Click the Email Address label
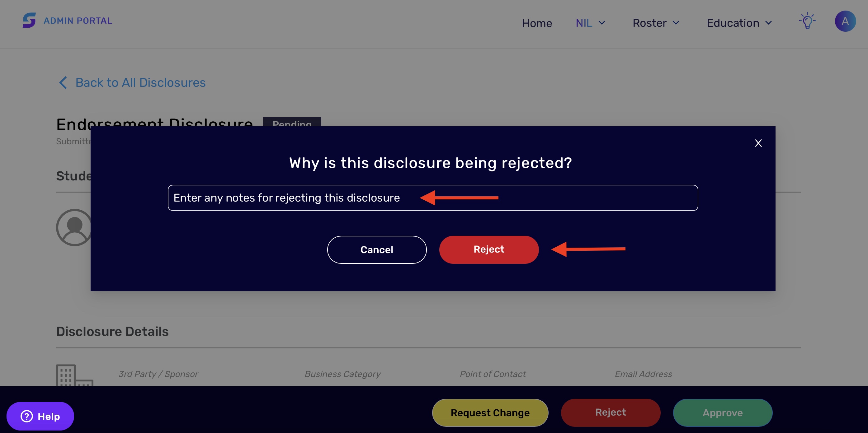 tap(643, 374)
